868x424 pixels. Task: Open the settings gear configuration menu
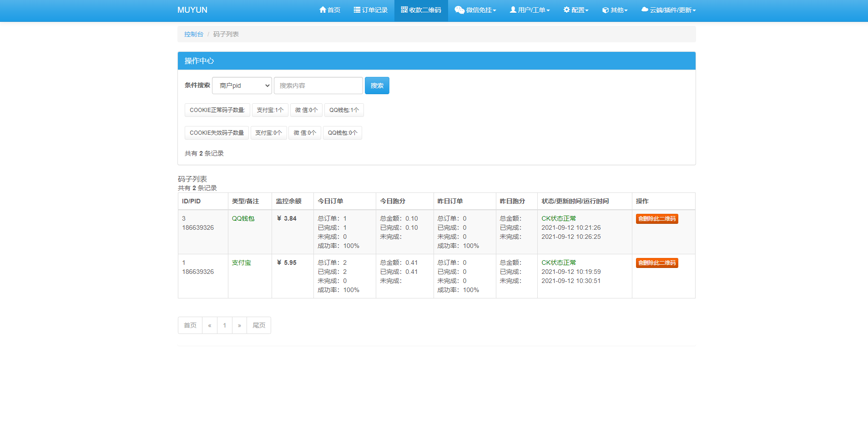[x=566, y=10]
